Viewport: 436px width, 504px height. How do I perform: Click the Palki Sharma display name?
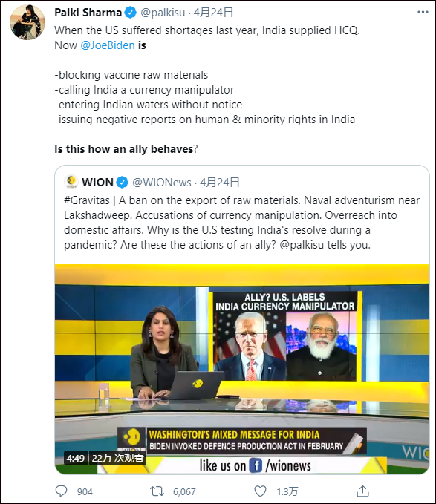(88, 13)
